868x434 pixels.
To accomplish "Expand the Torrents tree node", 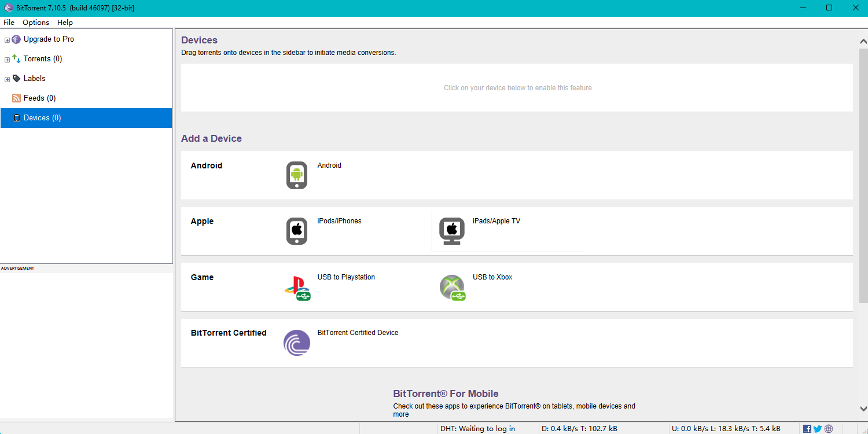I will (x=7, y=60).
